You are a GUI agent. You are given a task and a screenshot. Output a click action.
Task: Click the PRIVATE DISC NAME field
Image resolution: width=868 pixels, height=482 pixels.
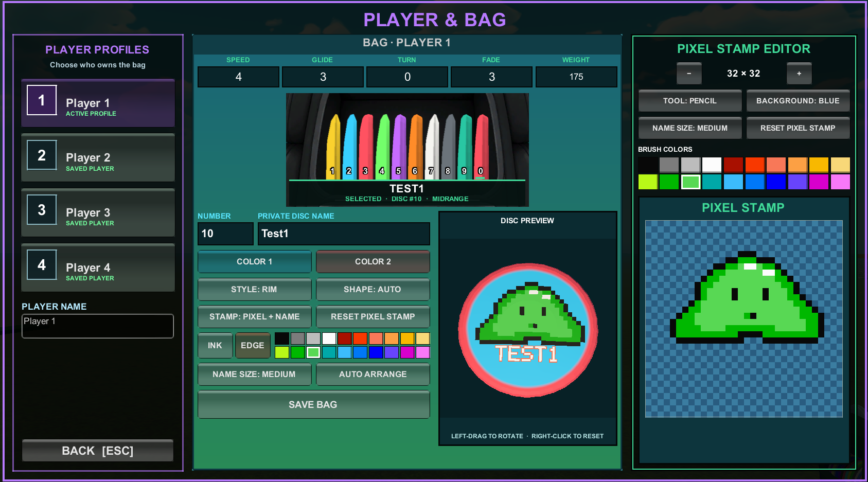pyautogui.click(x=344, y=234)
